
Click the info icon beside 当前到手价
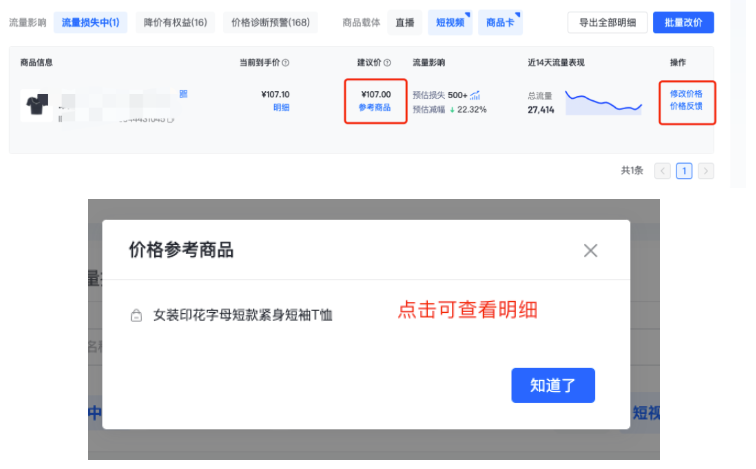[x=286, y=63]
